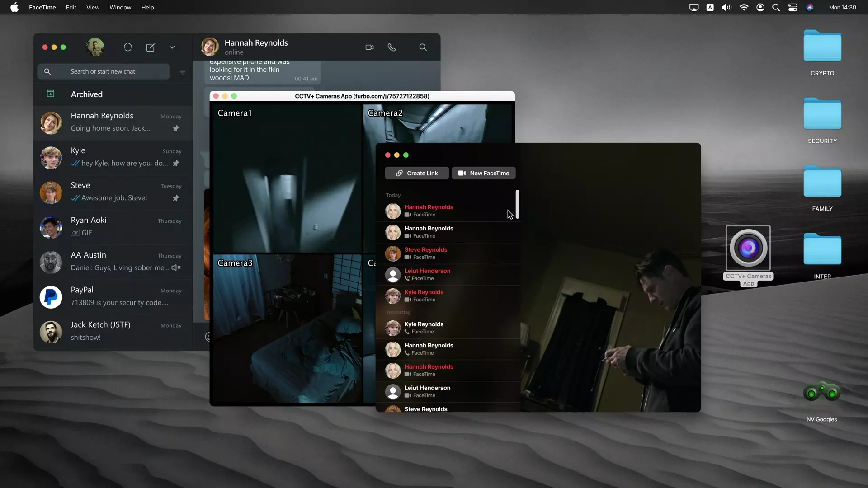This screenshot has width=868, height=488.
Task: Click the user account icon in menu bar
Action: 760,7
